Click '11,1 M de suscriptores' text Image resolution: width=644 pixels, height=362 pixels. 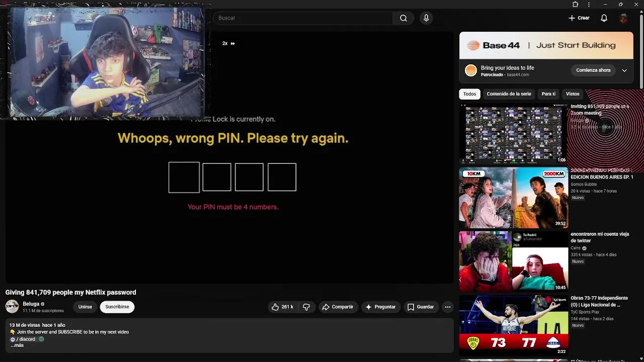pos(43,311)
